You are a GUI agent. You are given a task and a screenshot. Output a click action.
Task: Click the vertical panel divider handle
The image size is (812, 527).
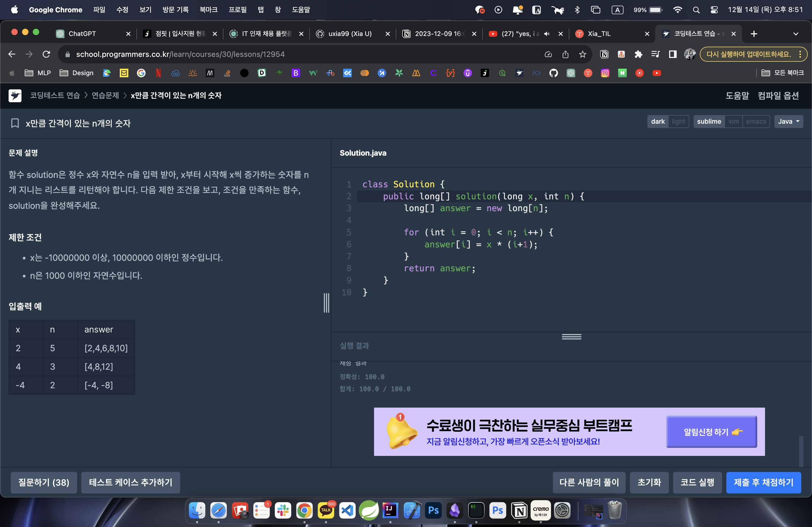(x=327, y=303)
